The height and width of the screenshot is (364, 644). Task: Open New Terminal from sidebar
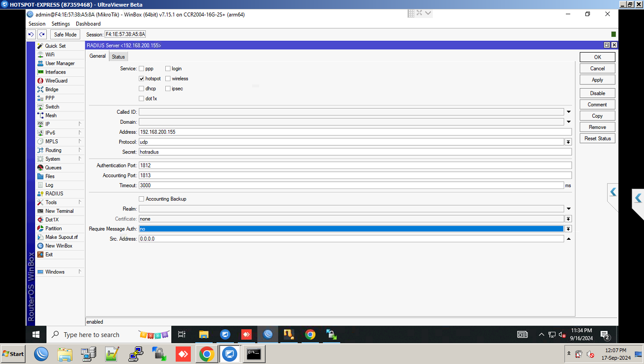click(59, 211)
